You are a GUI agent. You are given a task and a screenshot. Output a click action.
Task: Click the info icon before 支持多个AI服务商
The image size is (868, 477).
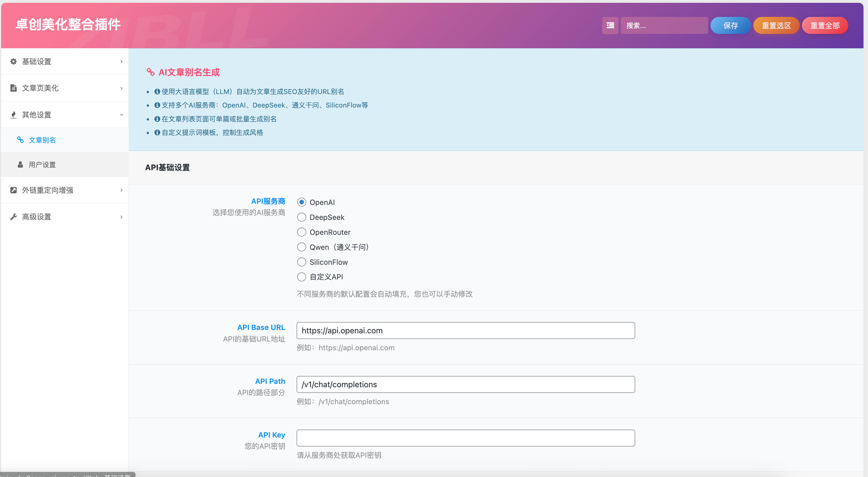(157, 105)
